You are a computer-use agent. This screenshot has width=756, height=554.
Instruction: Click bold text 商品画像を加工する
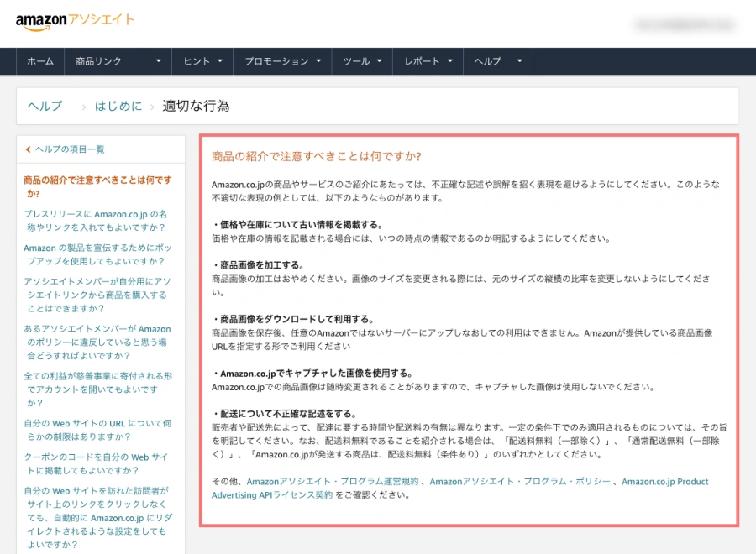coord(262,265)
